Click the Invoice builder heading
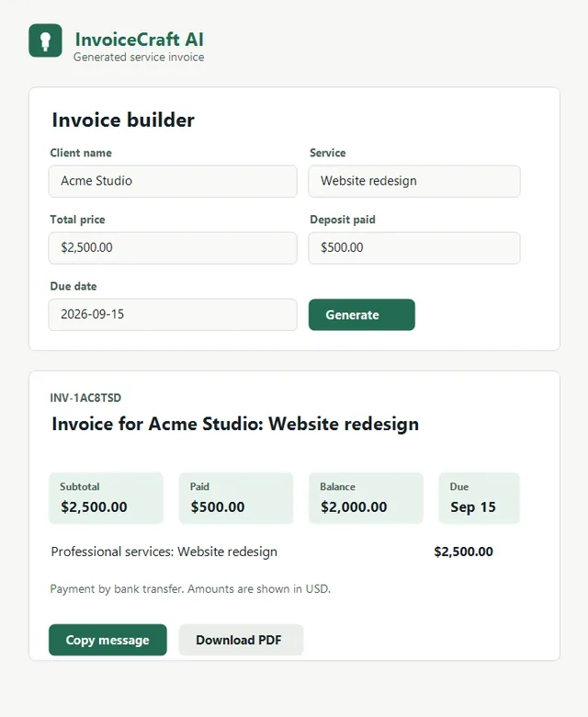Image resolution: width=588 pixels, height=717 pixels. point(123,120)
